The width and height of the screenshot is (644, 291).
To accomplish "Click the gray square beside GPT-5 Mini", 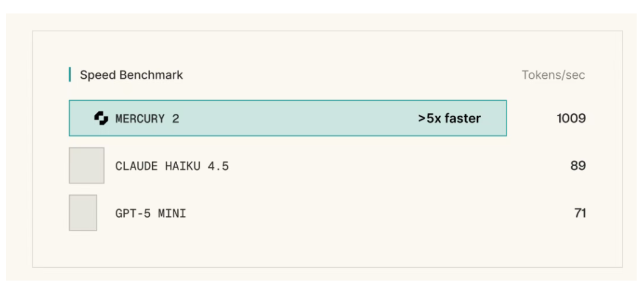I will coord(82,213).
